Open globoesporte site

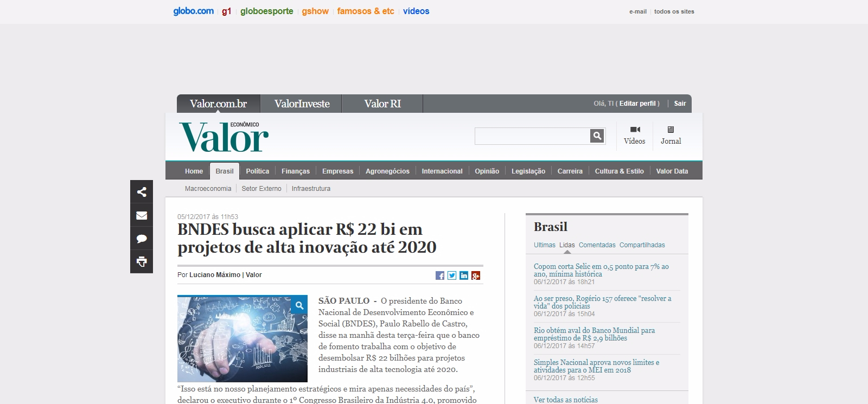(x=267, y=11)
